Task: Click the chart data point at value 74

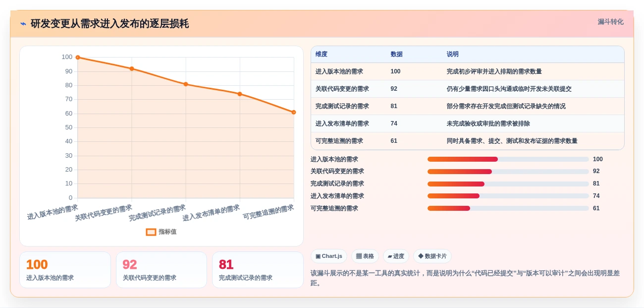Action: pos(240,94)
